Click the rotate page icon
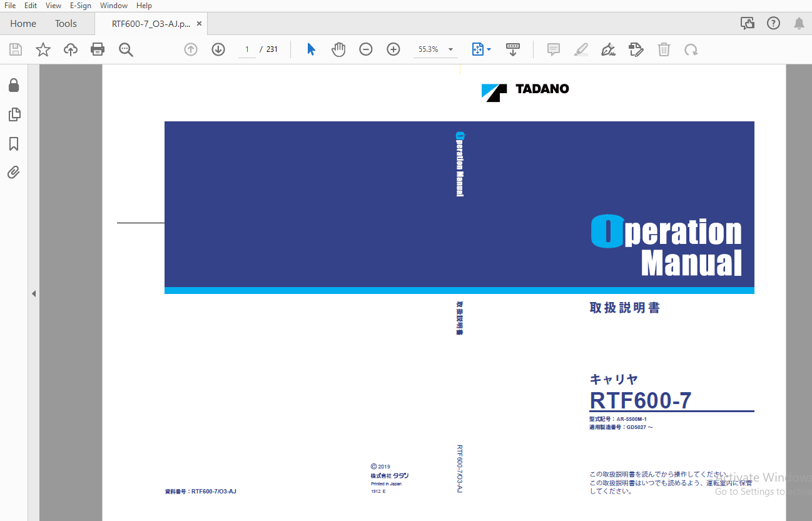 click(691, 49)
